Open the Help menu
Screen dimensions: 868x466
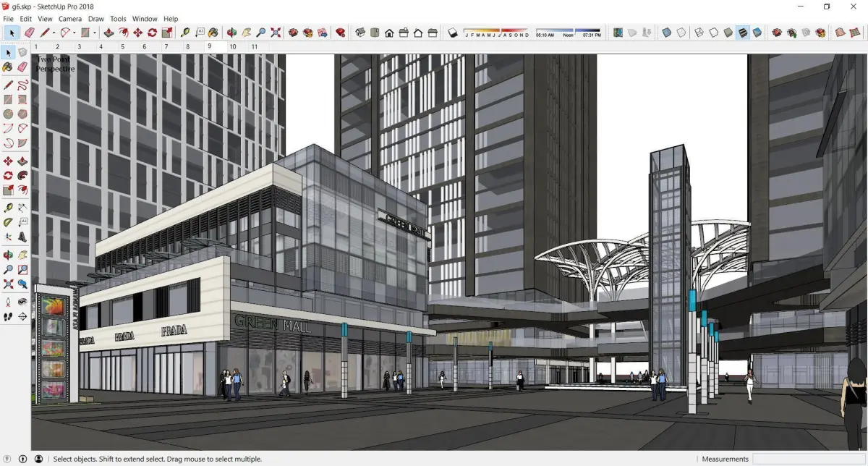pyautogui.click(x=171, y=19)
